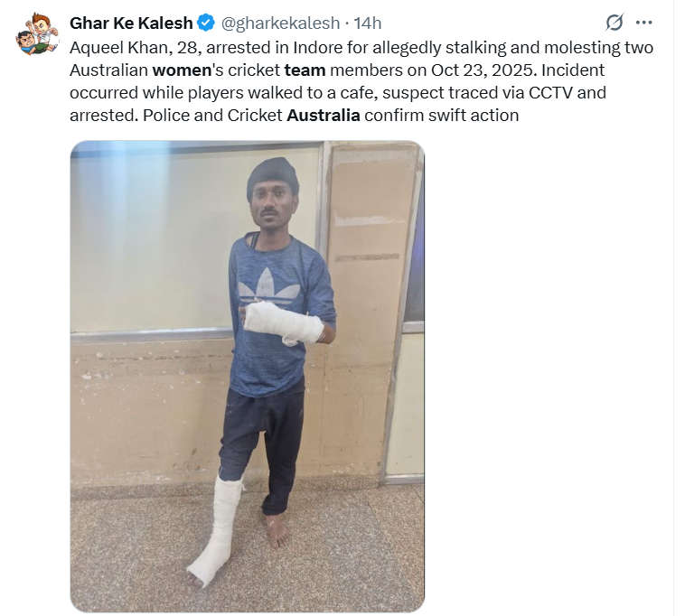The height and width of the screenshot is (616, 685).
Task: Click the "confirm swift action" closing text
Action: coord(442,116)
